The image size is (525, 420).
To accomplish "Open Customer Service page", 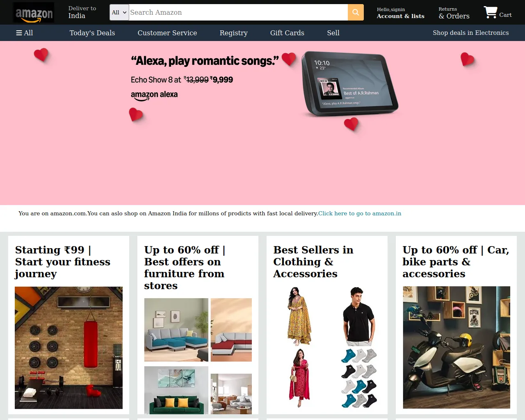I will pyautogui.click(x=167, y=33).
